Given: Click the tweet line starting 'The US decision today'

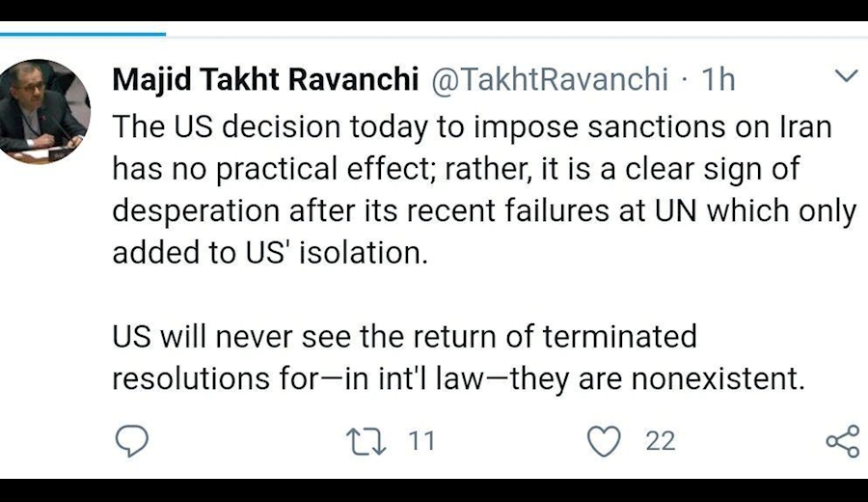Looking at the screenshot, I should tap(472, 126).
